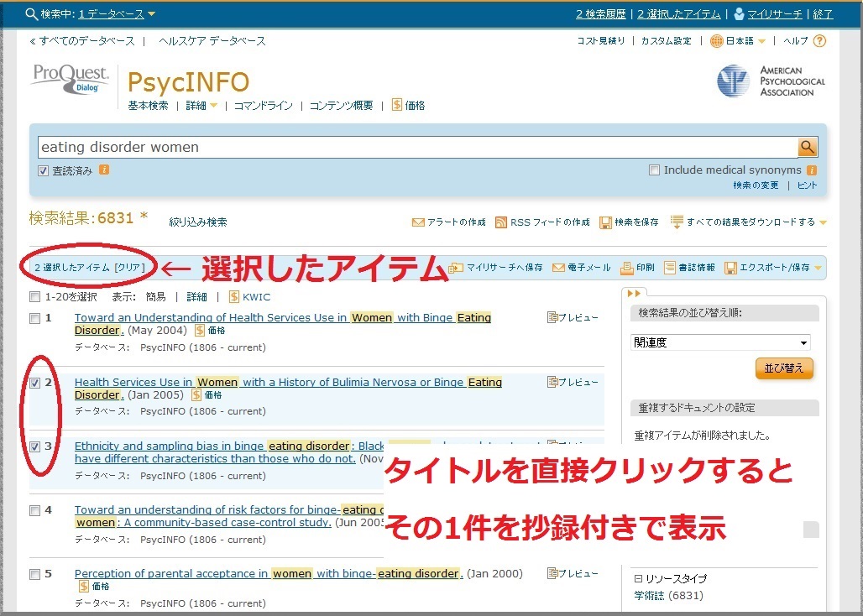The height and width of the screenshot is (616, 863).
Task: Click the preview icon for result 2
Action: point(552,382)
